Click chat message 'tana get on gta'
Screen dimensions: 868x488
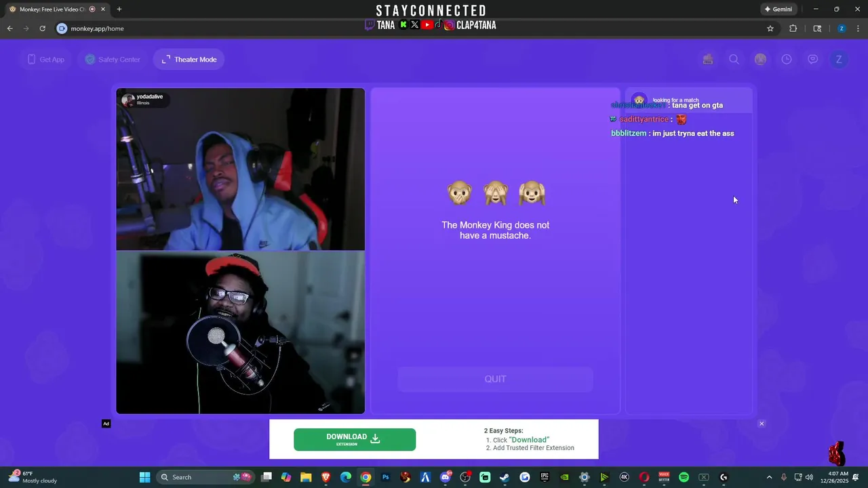click(697, 105)
